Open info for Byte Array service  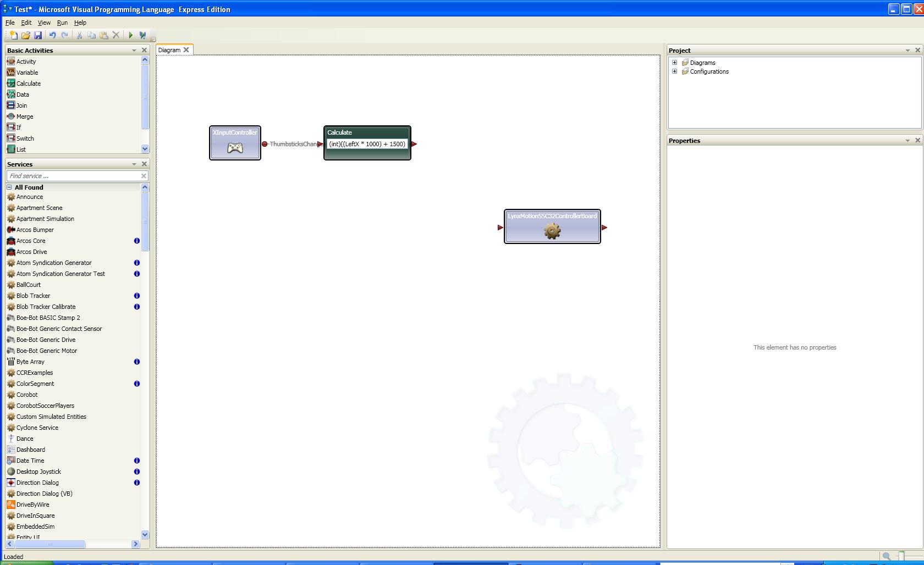pos(137,362)
